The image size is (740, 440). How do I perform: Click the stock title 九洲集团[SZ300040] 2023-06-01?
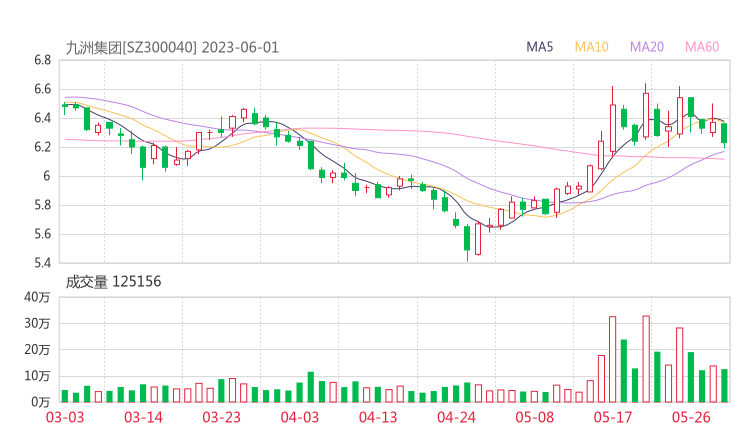tap(172, 48)
